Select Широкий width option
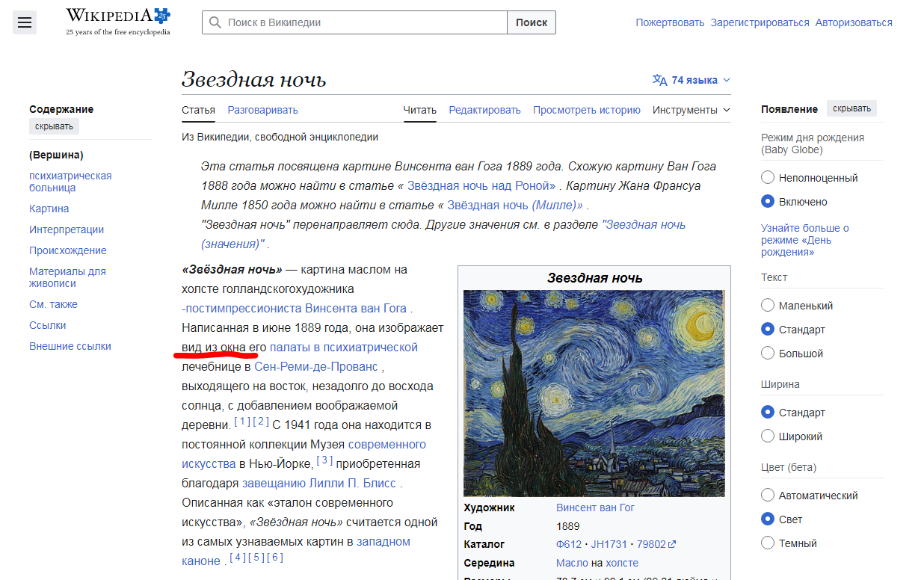This screenshot has height=580, width=924. pos(767,436)
